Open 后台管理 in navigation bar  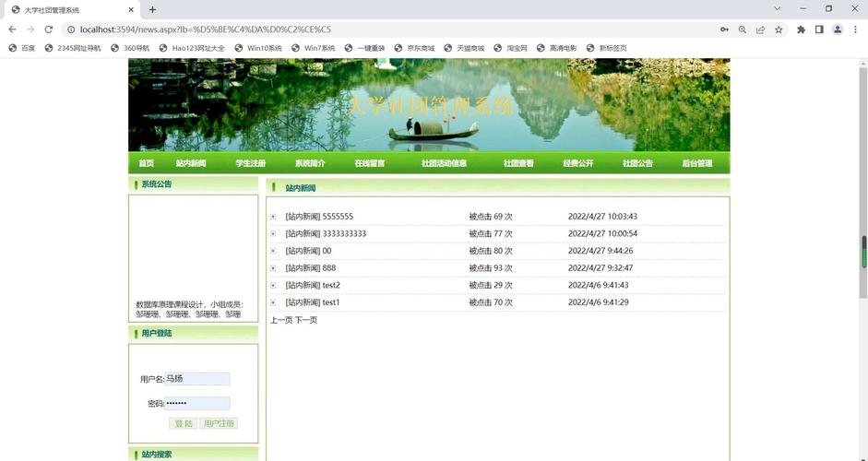[697, 163]
